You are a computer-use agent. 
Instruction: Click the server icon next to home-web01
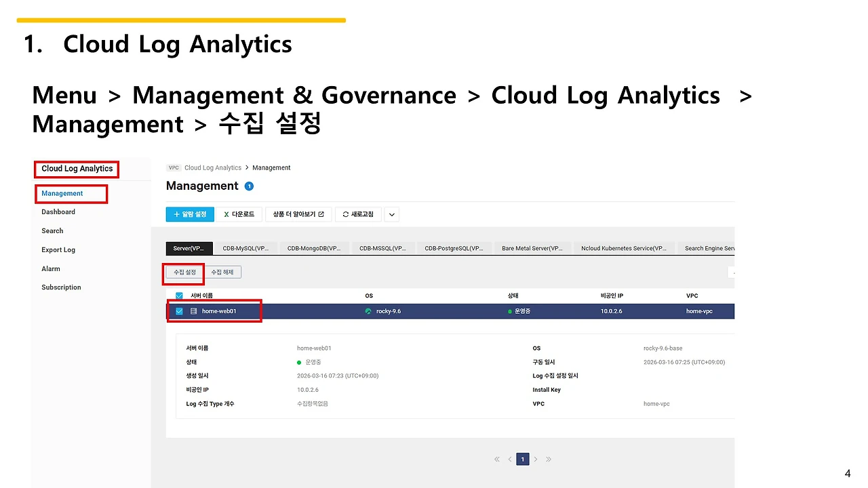[x=193, y=312]
